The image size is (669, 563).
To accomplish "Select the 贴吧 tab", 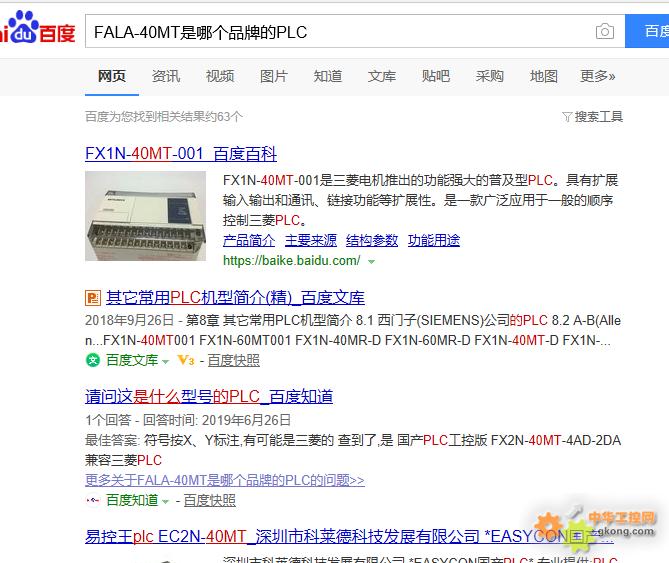I will (436, 76).
